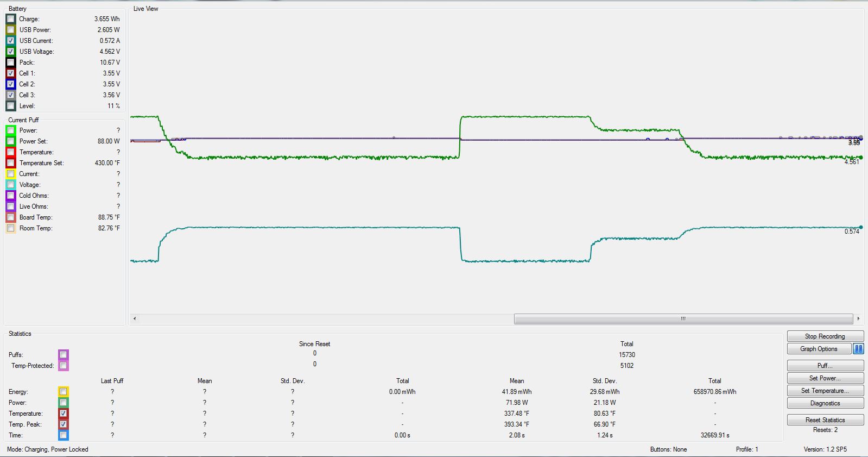Click the Set Power... button
Image resolution: width=868 pixels, height=457 pixels.
point(825,378)
